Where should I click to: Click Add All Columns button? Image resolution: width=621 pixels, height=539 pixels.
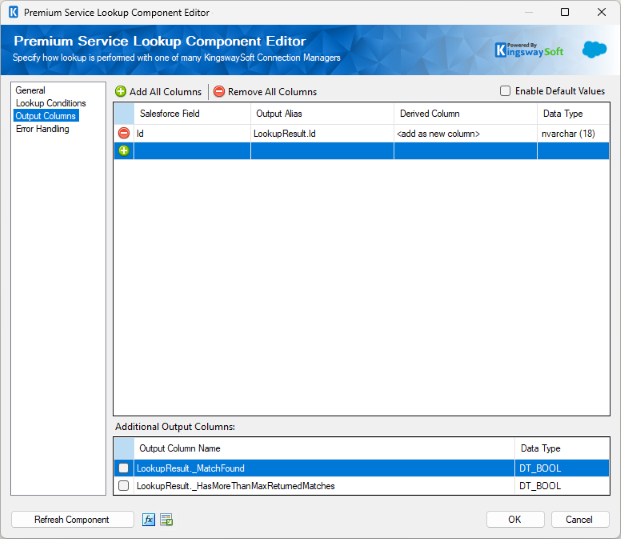[x=158, y=92]
